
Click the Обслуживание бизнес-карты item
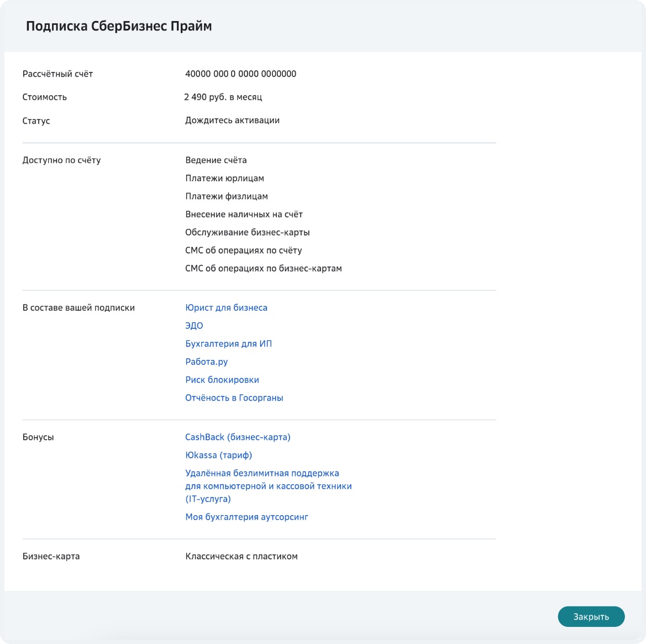click(247, 232)
